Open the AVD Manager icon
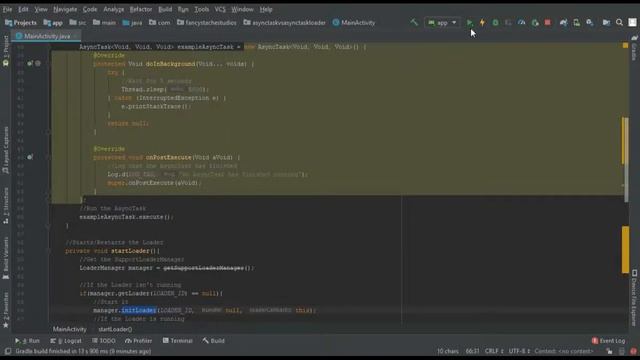 click(577, 22)
